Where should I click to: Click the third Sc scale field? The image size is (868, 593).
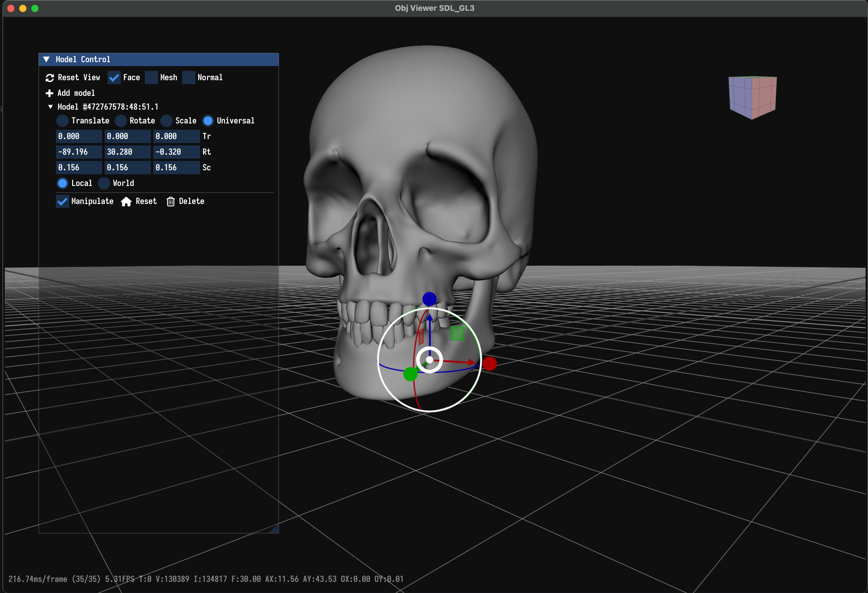176,168
